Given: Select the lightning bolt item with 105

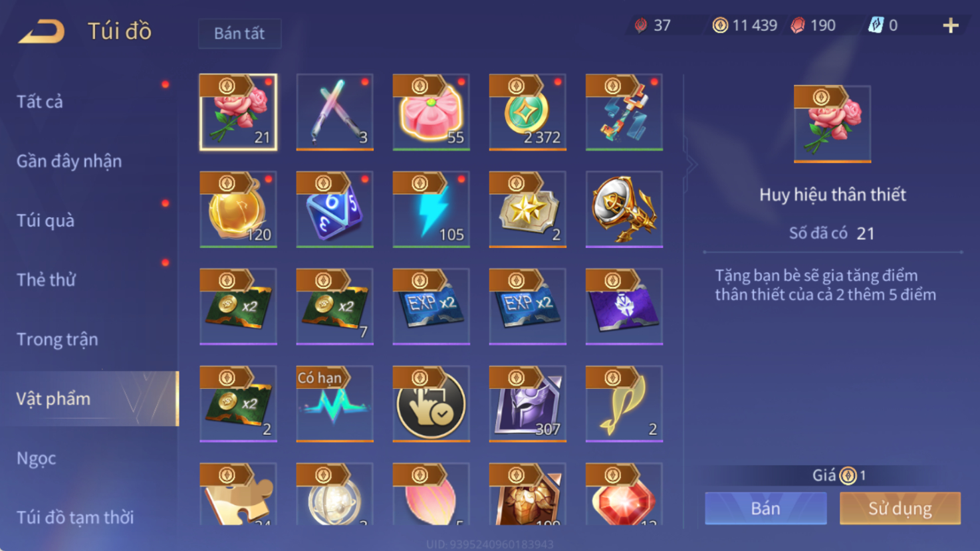Looking at the screenshot, I should (x=431, y=209).
